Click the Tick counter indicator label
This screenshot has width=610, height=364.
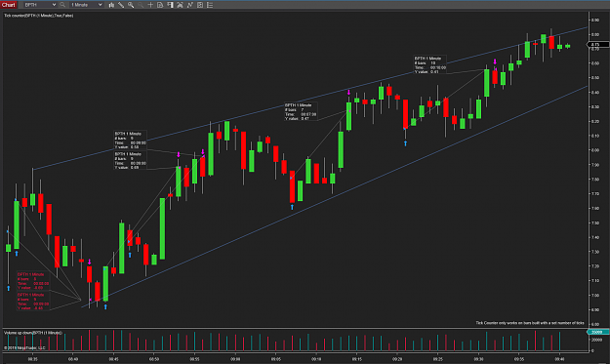coord(38,16)
